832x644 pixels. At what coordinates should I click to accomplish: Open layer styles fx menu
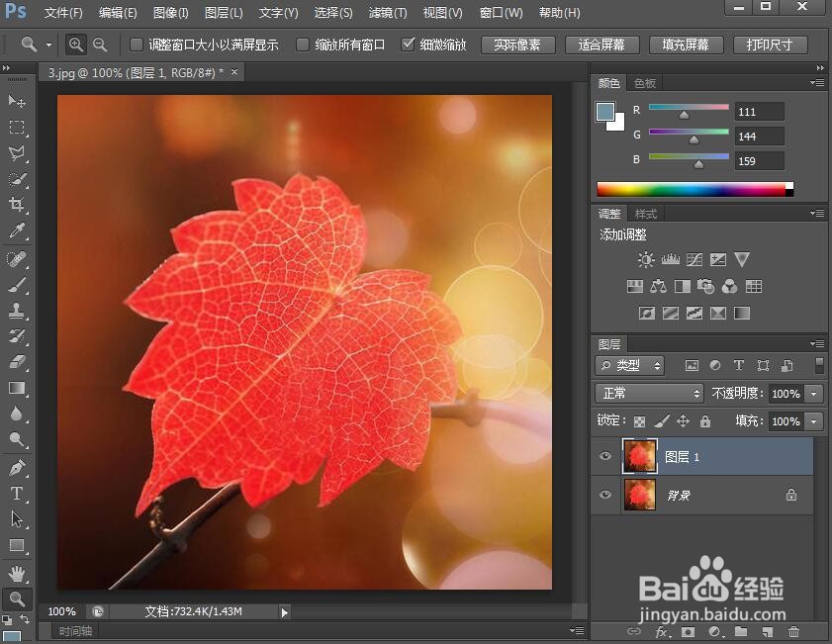click(x=662, y=632)
